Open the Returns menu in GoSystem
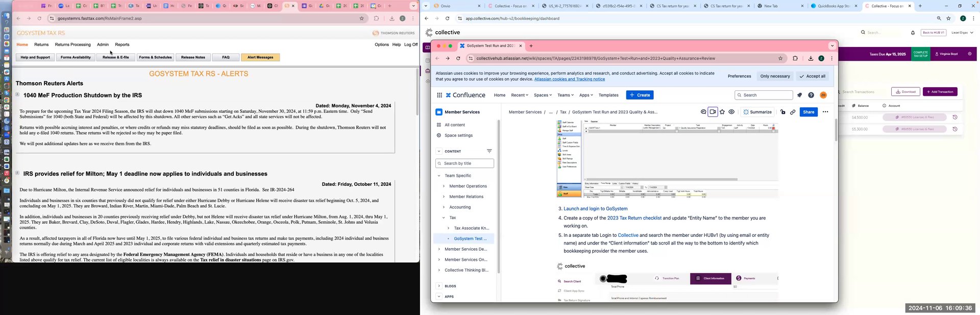Screen dimensions: 980x315 click(x=41, y=44)
